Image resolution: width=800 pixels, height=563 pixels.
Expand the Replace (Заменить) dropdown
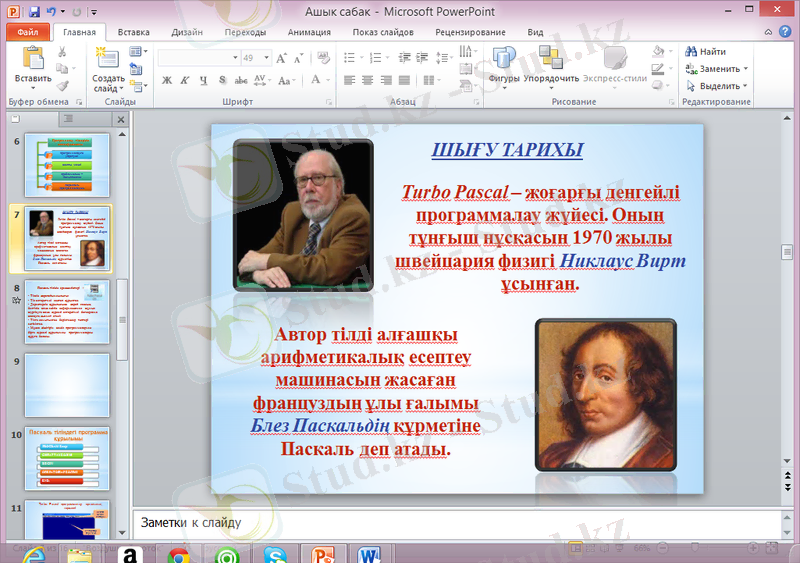point(746,69)
